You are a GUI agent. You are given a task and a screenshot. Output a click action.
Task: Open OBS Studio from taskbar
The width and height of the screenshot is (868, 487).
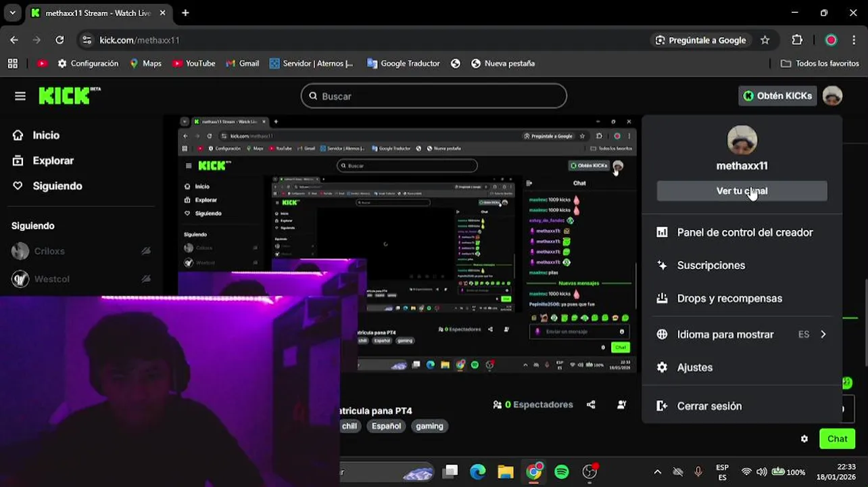(x=590, y=471)
